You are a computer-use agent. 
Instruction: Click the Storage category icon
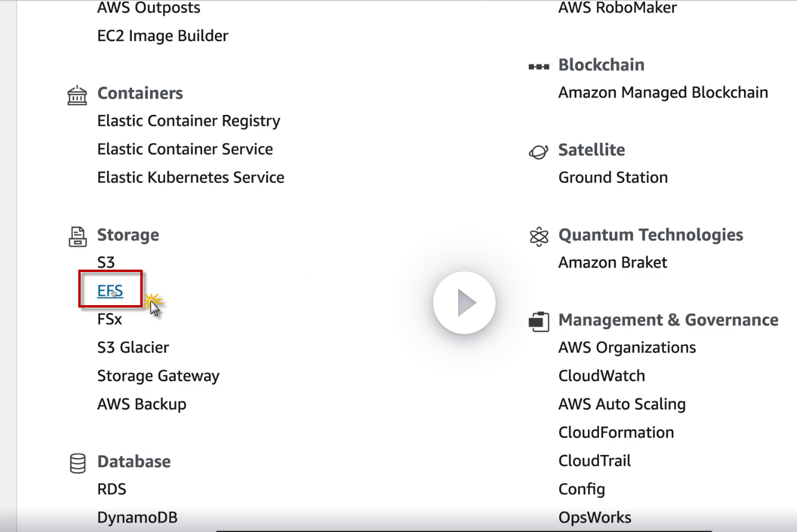pos(77,236)
